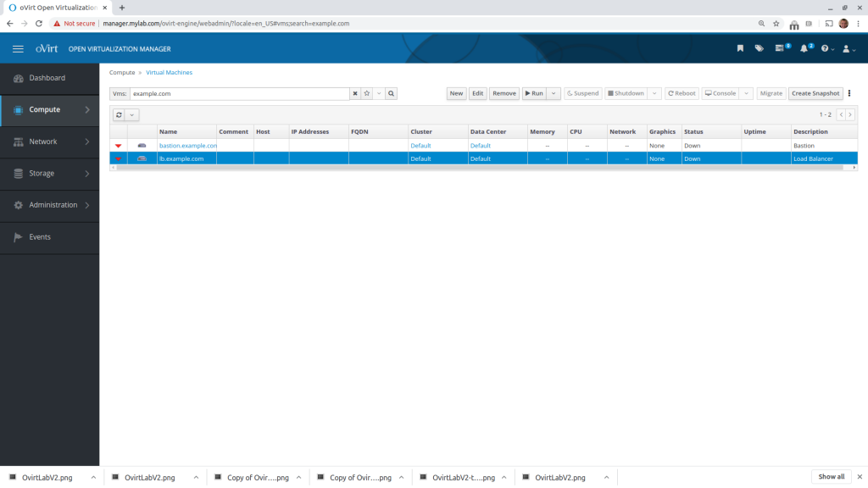The image size is (868, 488).
Task: Go to previous page of results
Action: coord(841,114)
